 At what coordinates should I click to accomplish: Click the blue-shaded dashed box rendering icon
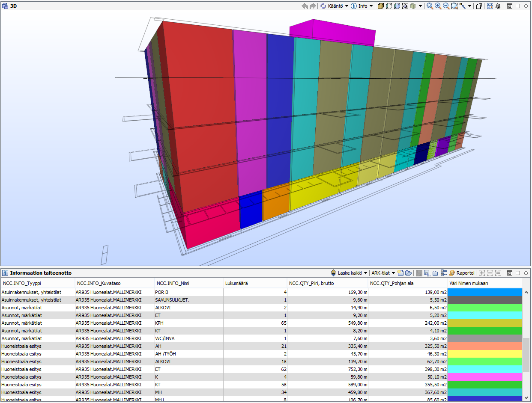397,6
